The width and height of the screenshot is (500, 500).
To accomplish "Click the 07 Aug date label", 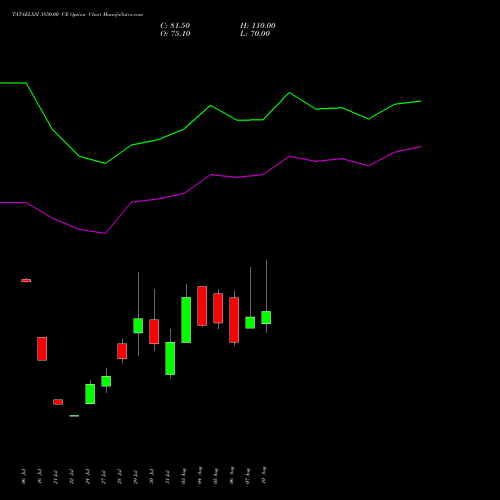I will [247, 475].
